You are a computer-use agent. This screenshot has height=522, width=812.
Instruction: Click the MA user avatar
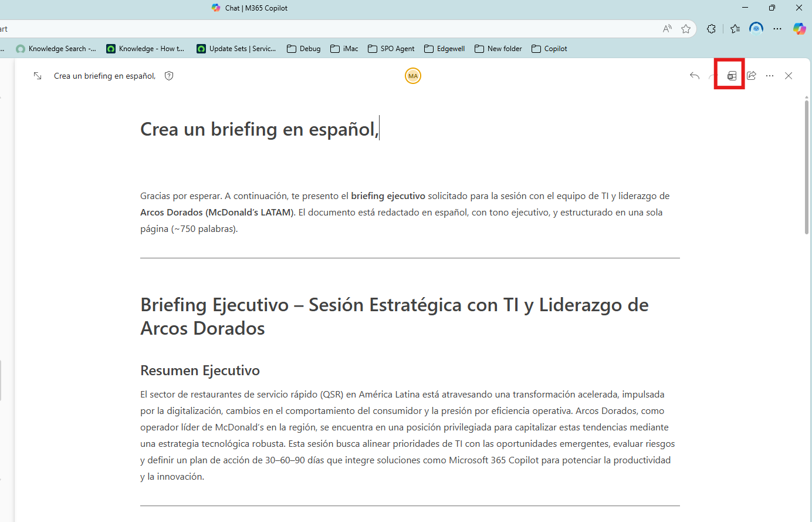[x=413, y=76]
